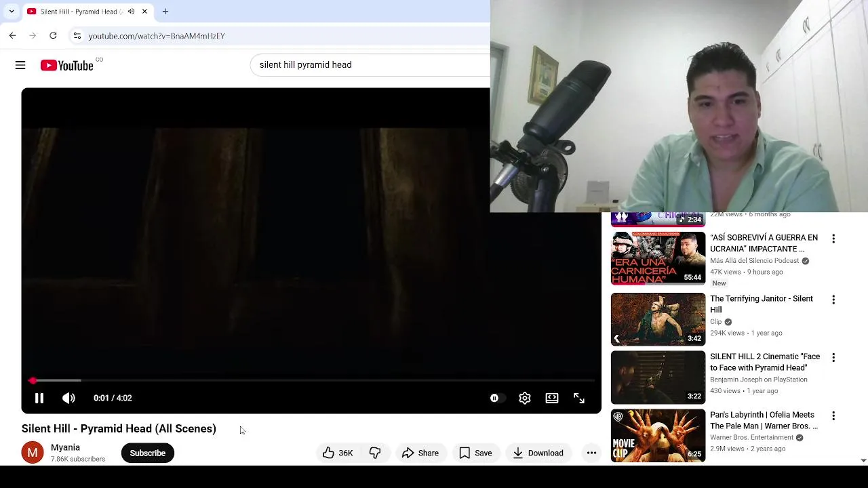Open a new browser tab

165,12
